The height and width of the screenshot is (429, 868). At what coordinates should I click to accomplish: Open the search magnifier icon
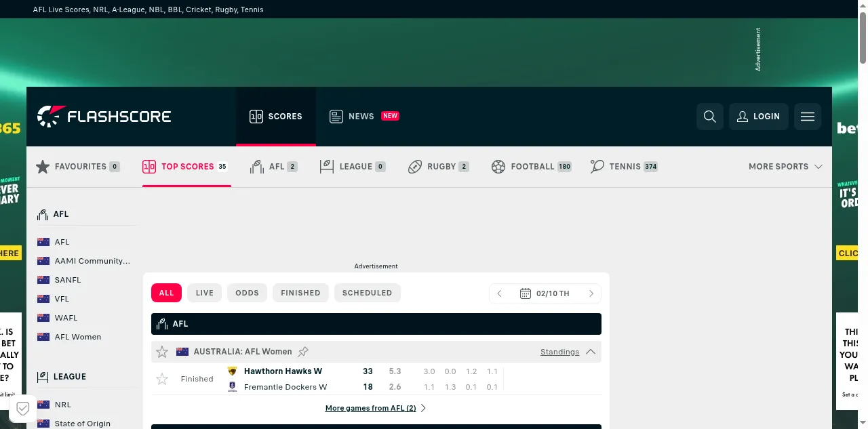[x=710, y=117]
